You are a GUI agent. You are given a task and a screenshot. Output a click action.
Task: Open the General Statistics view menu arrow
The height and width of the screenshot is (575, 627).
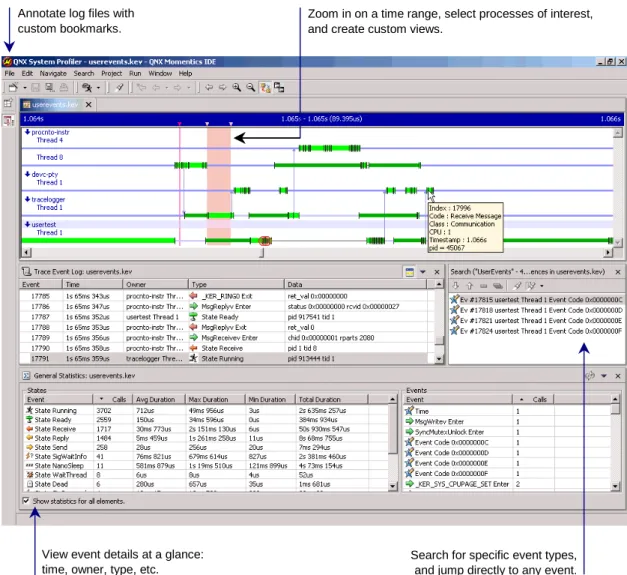604,376
